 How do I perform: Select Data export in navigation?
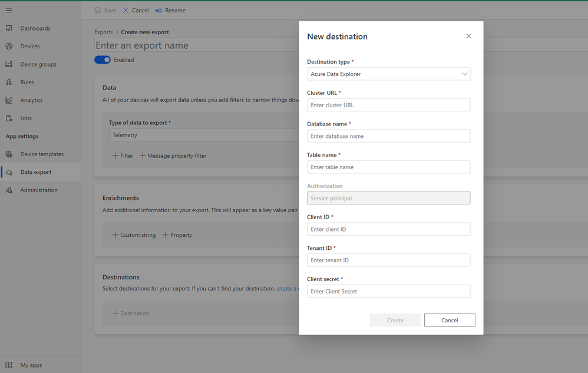[x=35, y=172]
